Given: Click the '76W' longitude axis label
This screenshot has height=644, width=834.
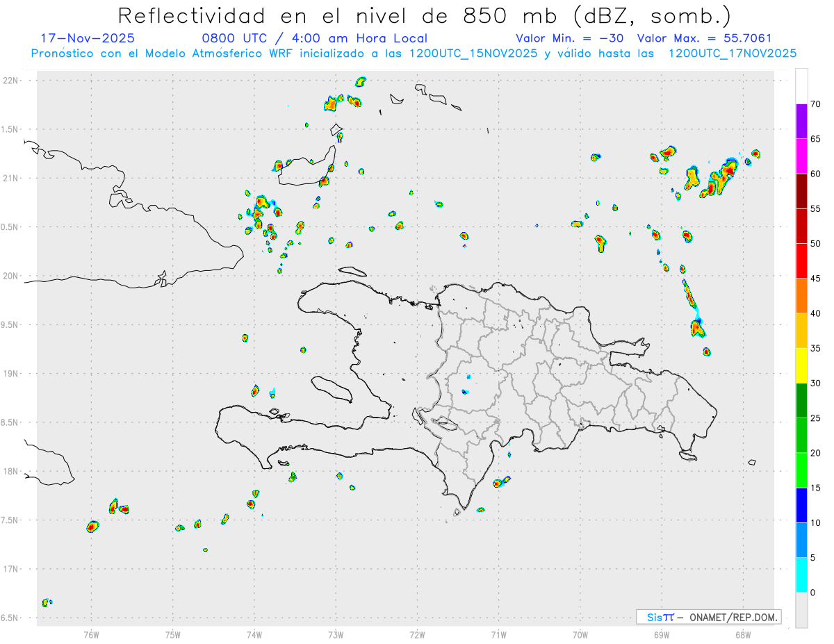Looking at the screenshot, I should pos(91,634).
